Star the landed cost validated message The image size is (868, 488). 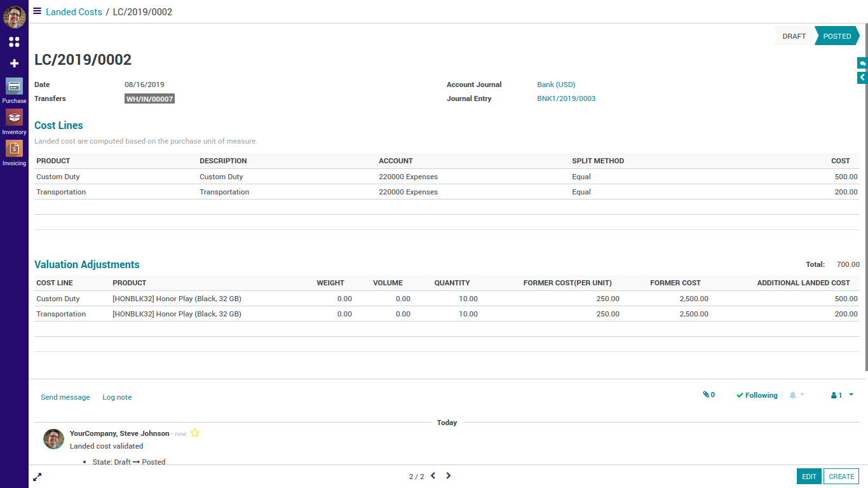[195, 433]
